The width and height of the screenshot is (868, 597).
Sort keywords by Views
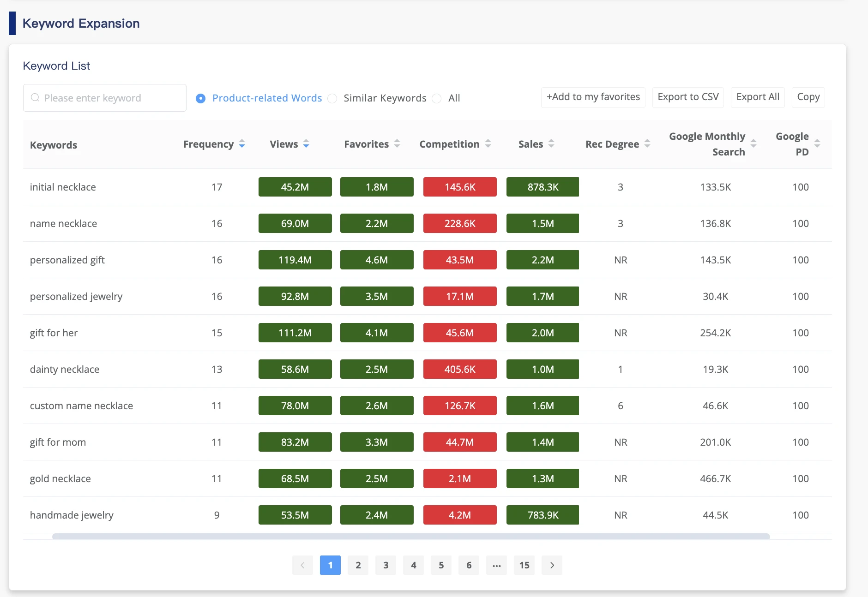pyautogui.click(x=306, y=144)
